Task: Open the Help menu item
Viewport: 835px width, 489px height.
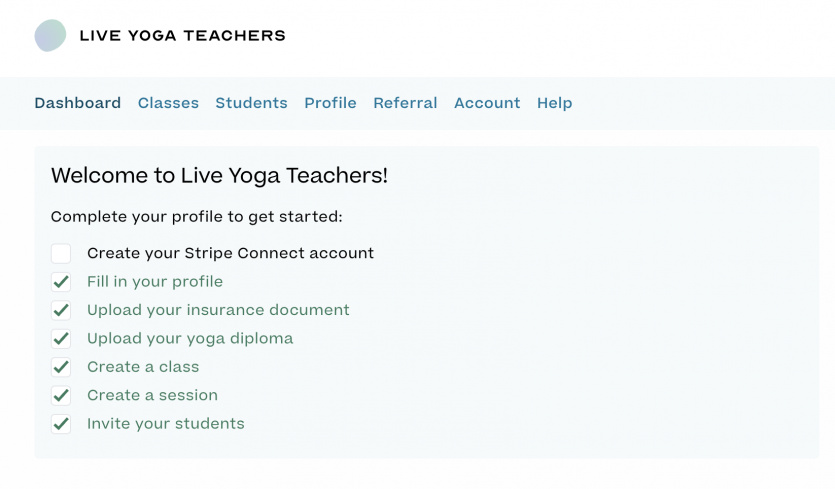Action: click(554, 103)
